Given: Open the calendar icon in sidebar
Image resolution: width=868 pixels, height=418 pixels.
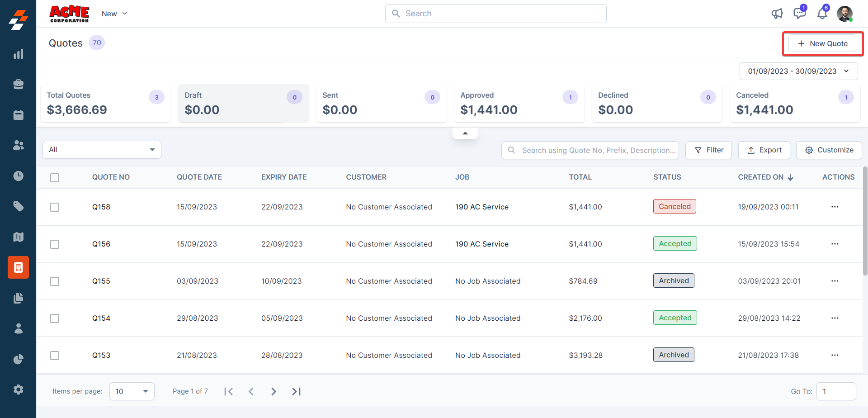Looking at the screenshot, I should click(x=18, y=115).
